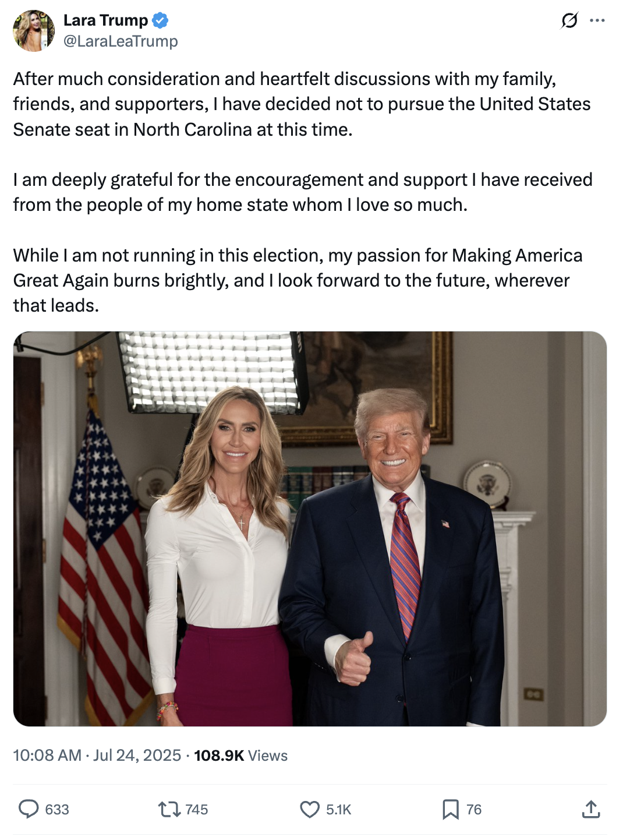623x840 pixels.
Task: Click the reply speech bubble icon
Action: coord(29,809)
